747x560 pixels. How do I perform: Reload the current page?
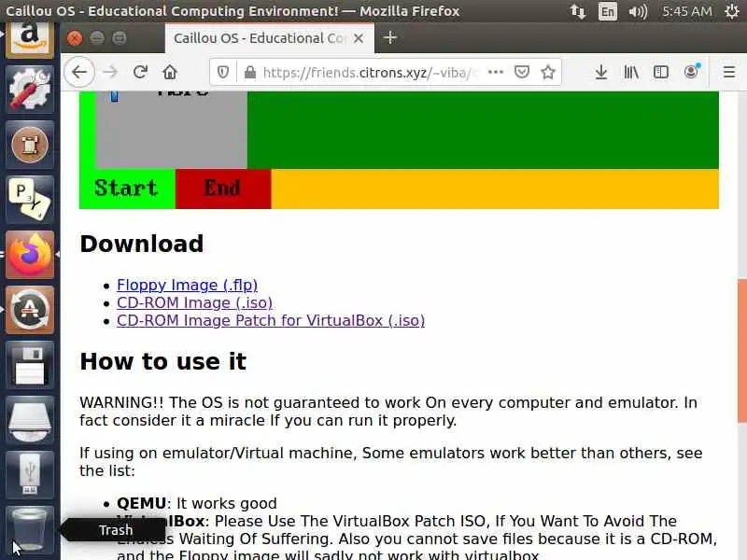(140, 73)
